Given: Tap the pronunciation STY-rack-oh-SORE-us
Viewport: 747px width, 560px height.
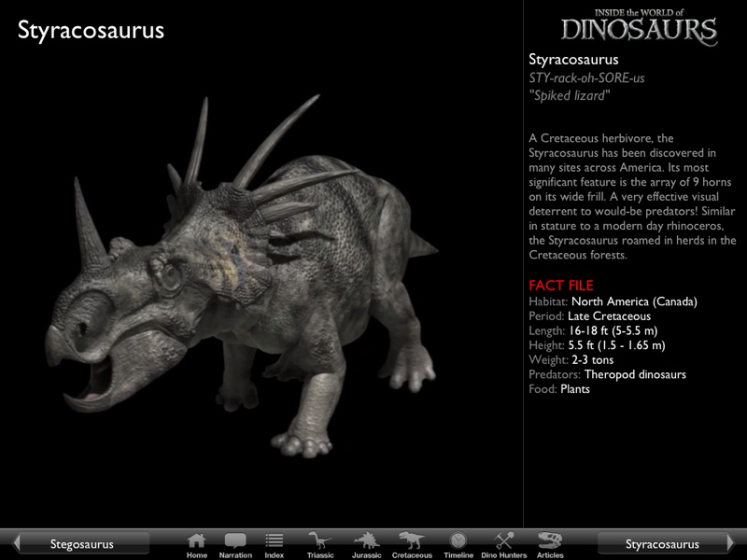Looking at the screenshot, I should (x=586, y=78).
